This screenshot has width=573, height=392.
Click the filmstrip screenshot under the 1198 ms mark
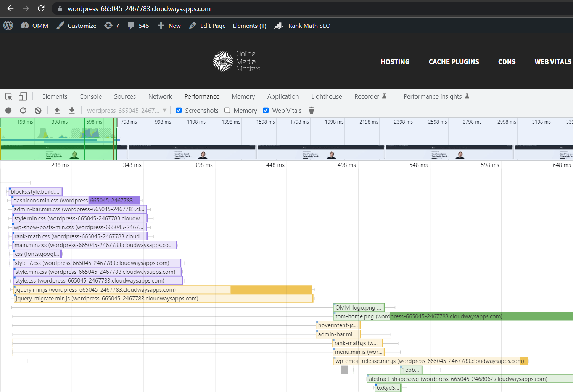192,152
